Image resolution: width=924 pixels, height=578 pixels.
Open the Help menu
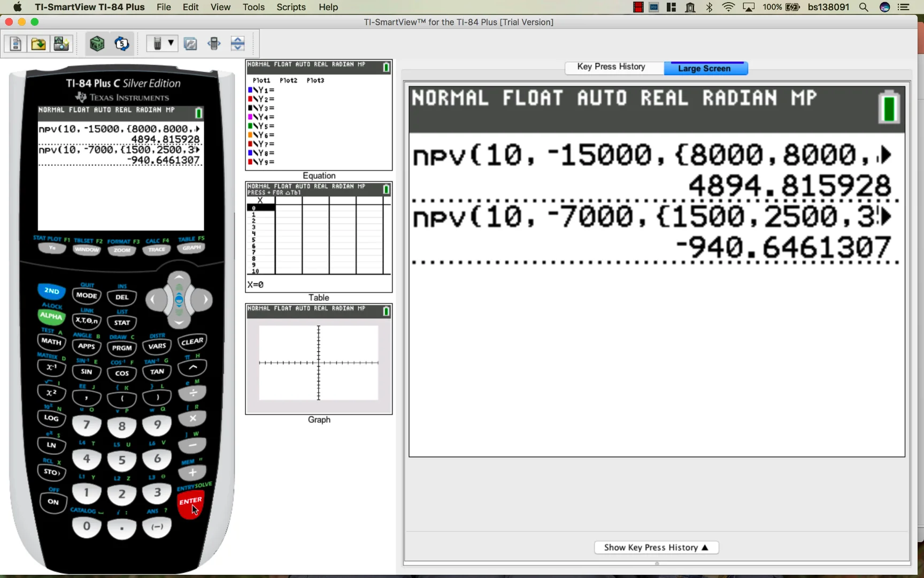[328, 7]
